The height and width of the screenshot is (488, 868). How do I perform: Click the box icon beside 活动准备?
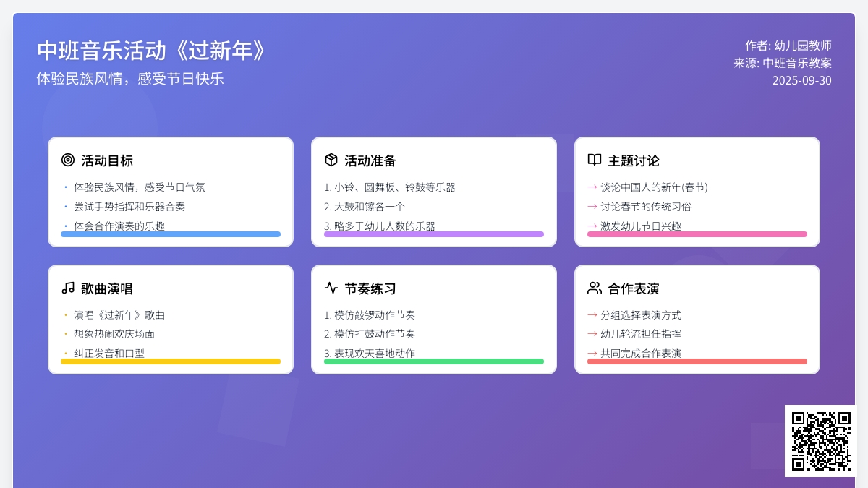coord(331,160)
